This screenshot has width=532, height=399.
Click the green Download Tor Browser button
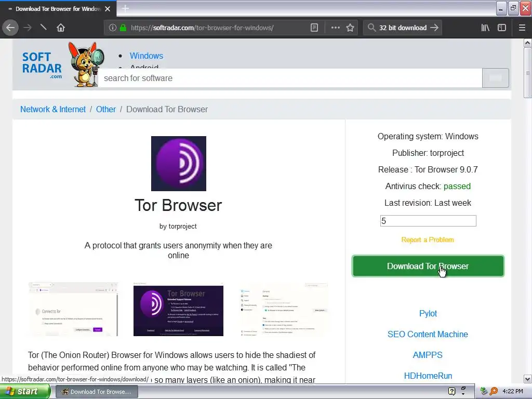tap(428, 266)
